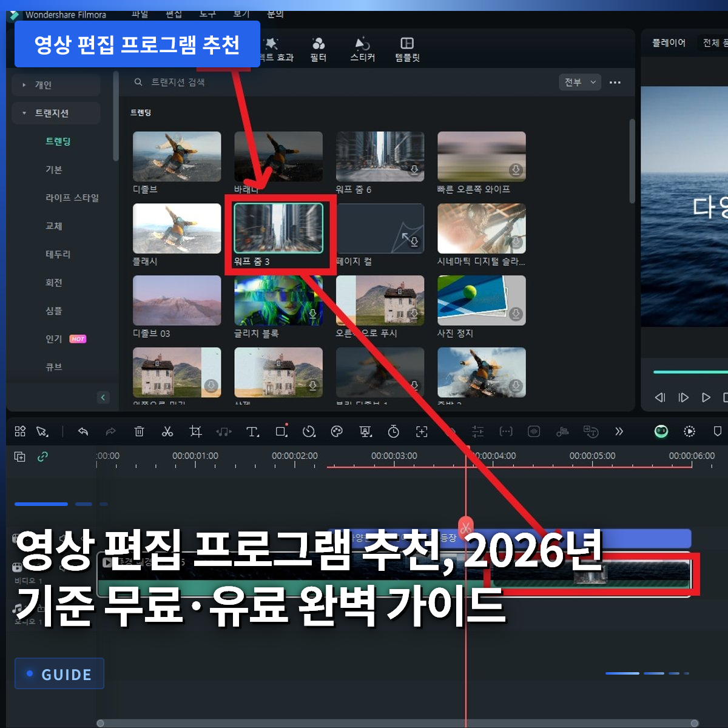Select the 워프 줌 3 transition thumbnail
728x728 pixels.
[278, 228]
